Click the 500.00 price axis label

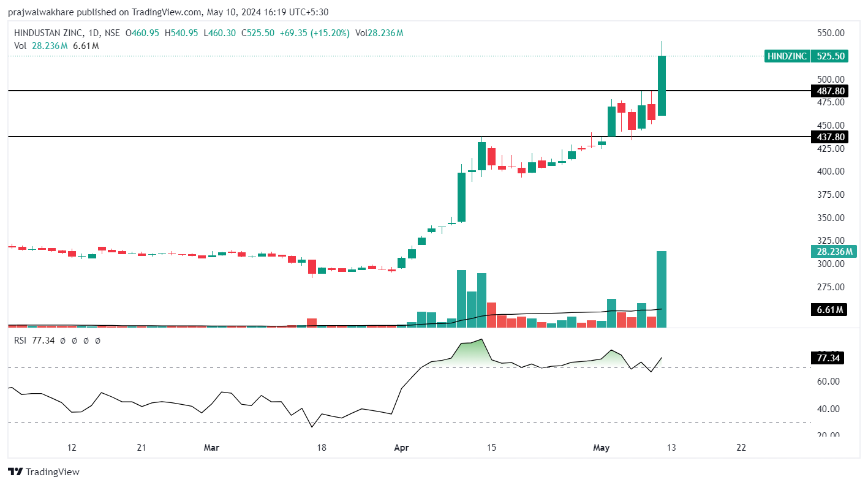click(x=831, y=79)
